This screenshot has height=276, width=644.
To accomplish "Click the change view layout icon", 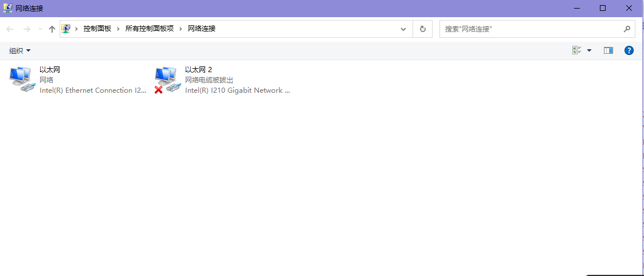I will [577, 50].
